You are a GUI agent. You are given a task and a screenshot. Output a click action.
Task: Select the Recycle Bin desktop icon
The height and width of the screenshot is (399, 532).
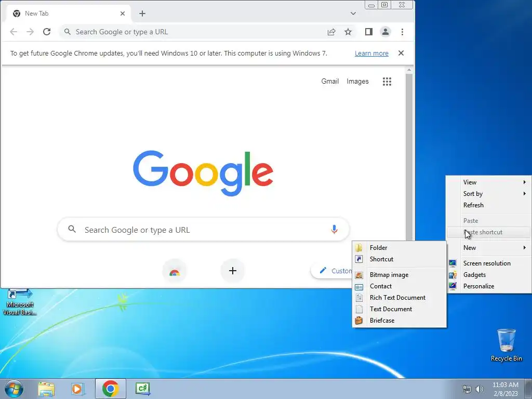tap(507, 345)
